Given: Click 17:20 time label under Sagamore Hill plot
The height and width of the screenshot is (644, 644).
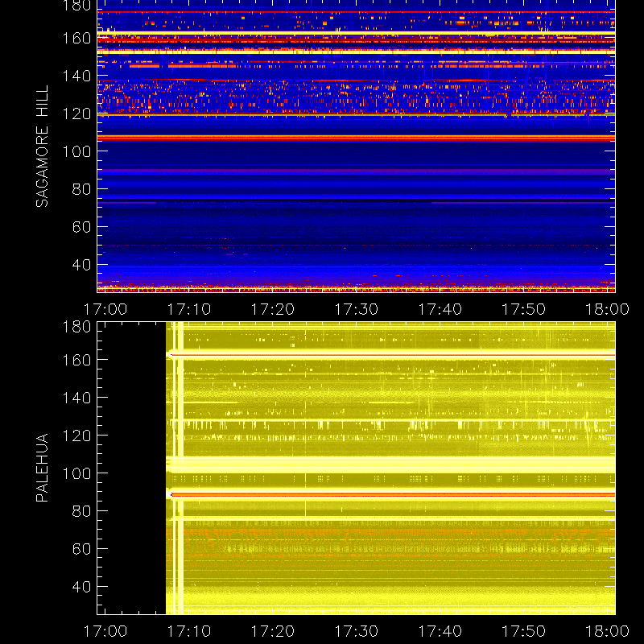Looking at the screenshot, I should [273, 309].
